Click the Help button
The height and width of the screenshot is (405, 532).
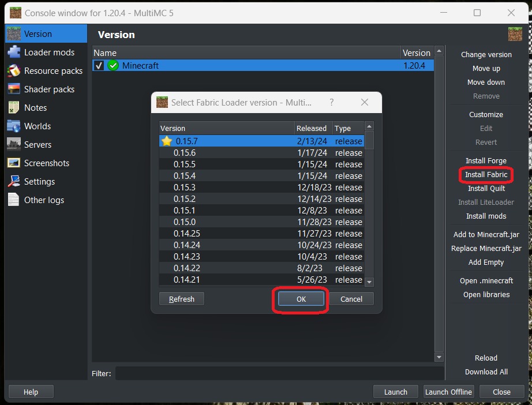point(31,392)
